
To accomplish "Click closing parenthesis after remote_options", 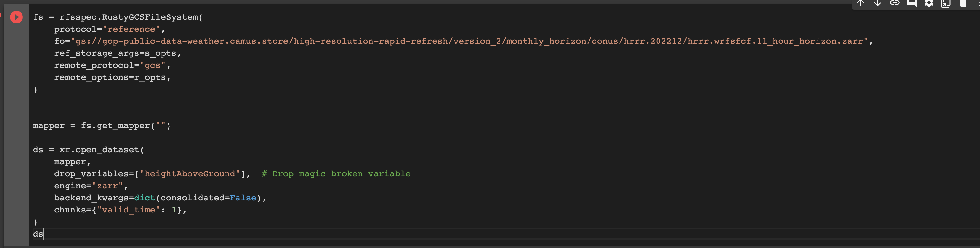I will click(x=35, y=90).
